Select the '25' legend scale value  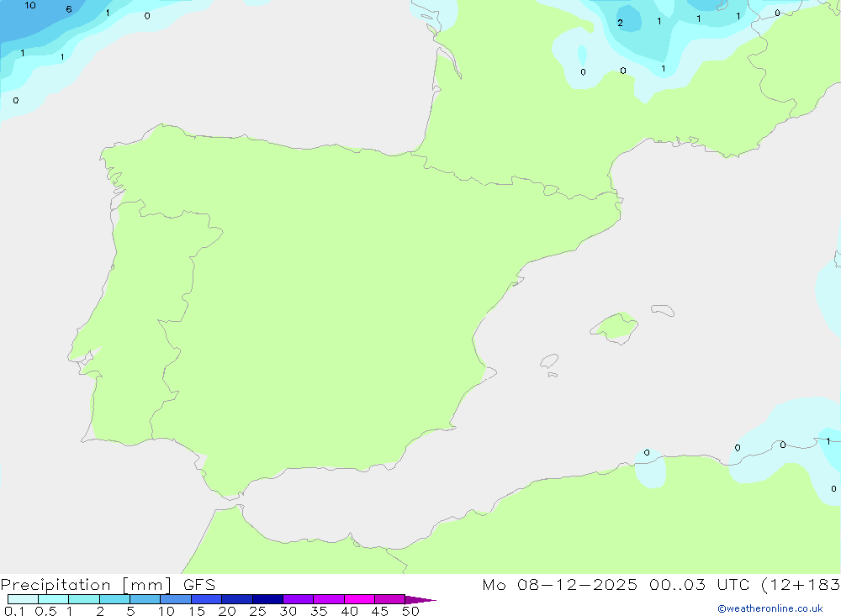pos(257,611)
